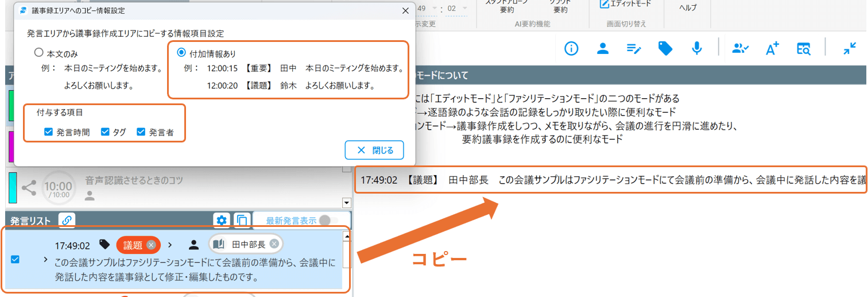Viewport: 868px width, 297px height.
Task: Click the A+ font size increase icon
Action: [772, 49]
